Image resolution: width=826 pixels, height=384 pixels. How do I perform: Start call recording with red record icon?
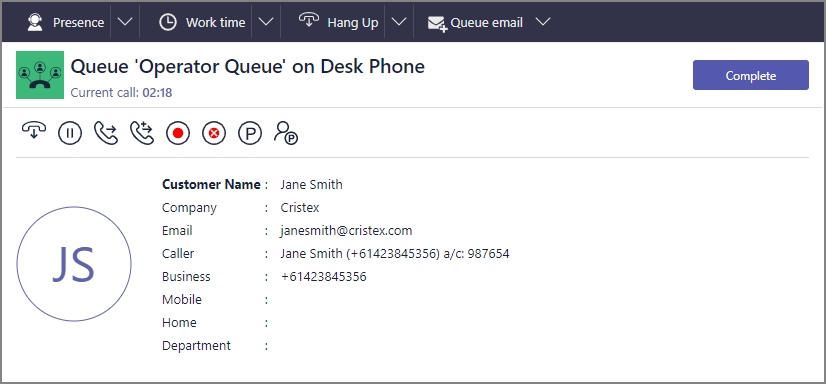pos(178,133)
